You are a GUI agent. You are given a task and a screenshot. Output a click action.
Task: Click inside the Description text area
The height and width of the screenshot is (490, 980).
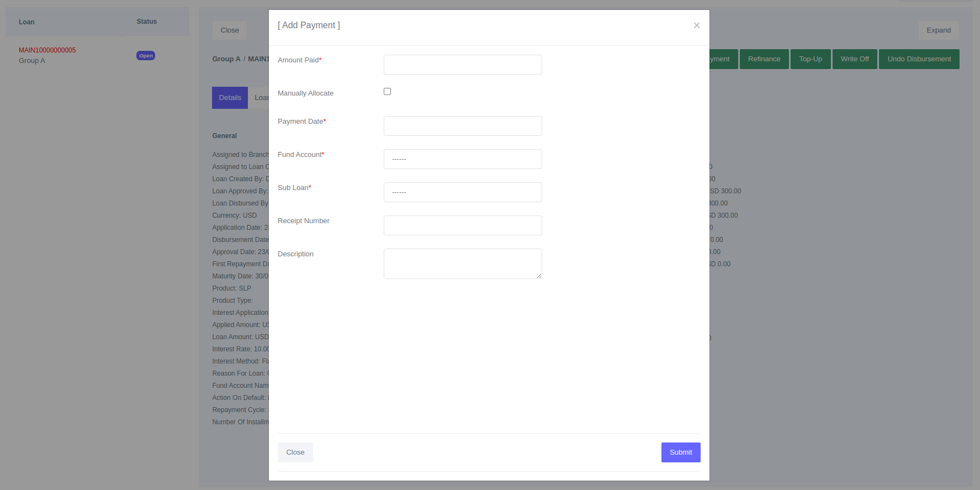[x=462, y=264]
